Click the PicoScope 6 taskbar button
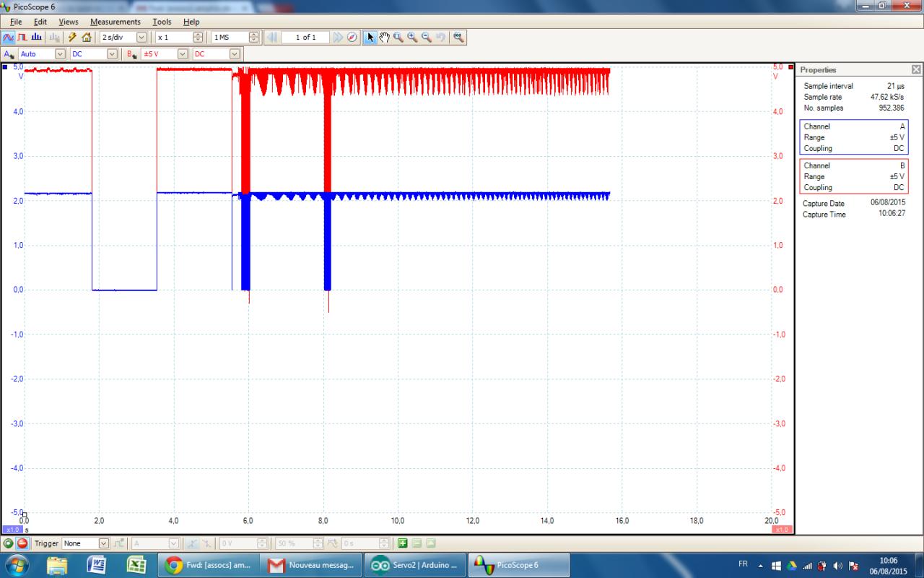This screenshot has width=924, height=578. [x=518, y=565]
